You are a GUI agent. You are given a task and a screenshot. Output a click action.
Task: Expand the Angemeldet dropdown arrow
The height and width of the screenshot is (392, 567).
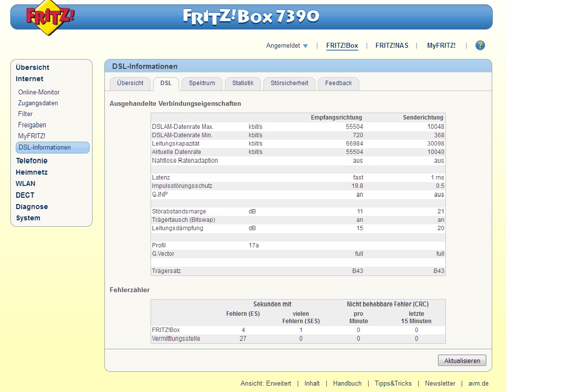click(x=305, y=46)
